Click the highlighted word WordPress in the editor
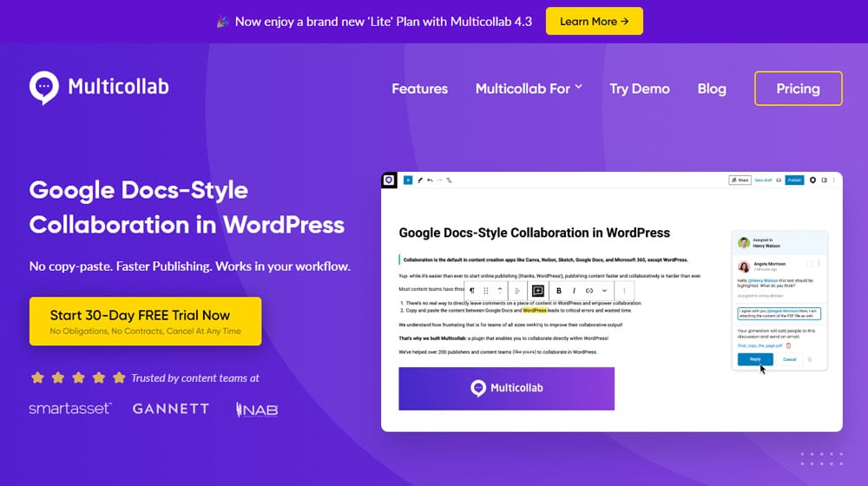 pos(534,311)
